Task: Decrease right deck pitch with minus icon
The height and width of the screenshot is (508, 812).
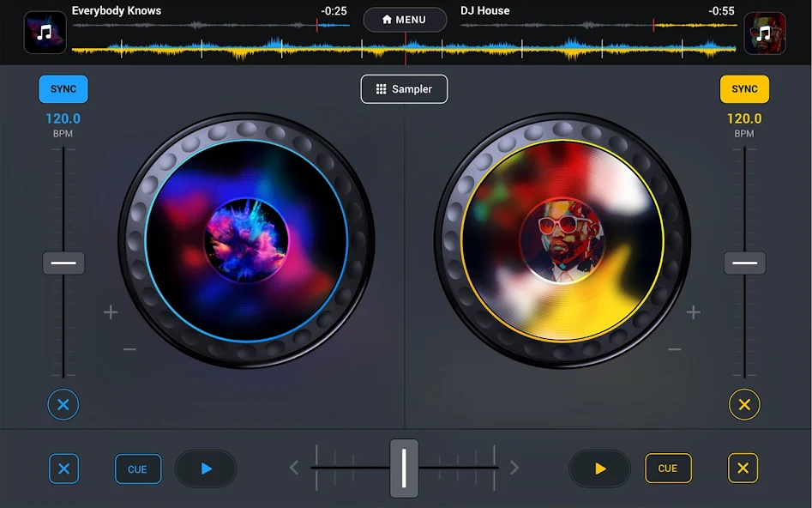Action: [674, 349]
